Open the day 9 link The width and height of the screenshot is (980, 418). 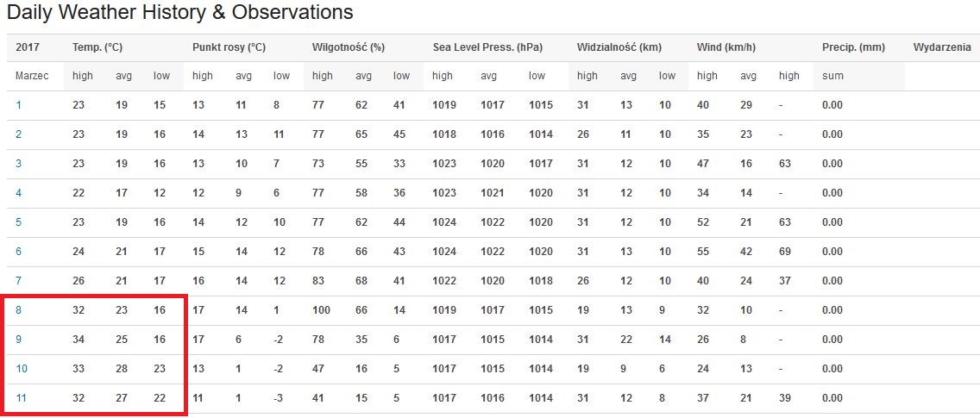point(19,340)
